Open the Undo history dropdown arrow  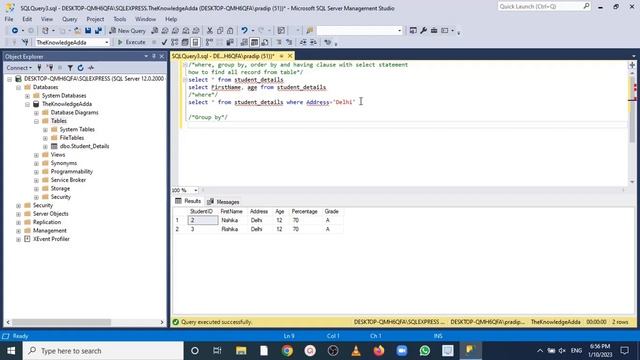point(253,31)
